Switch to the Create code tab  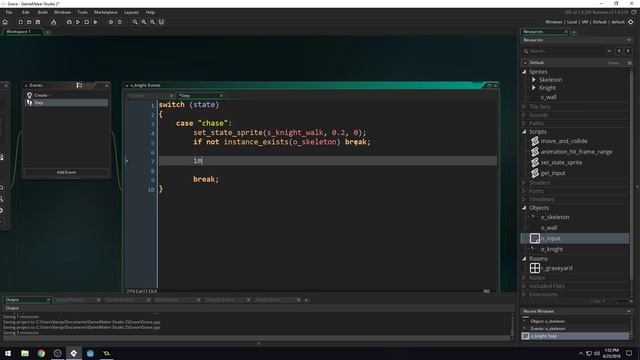(150, 96)
